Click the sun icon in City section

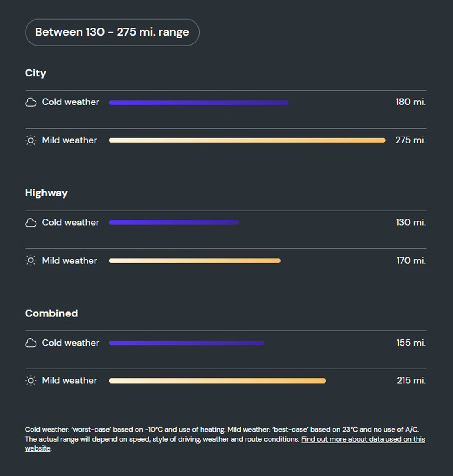[x=31, y=140]
